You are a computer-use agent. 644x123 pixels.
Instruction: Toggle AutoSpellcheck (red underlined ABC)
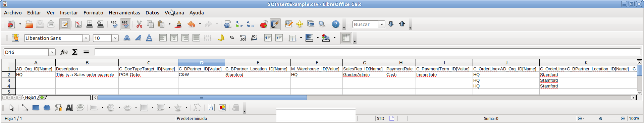[x=125, y=24]
